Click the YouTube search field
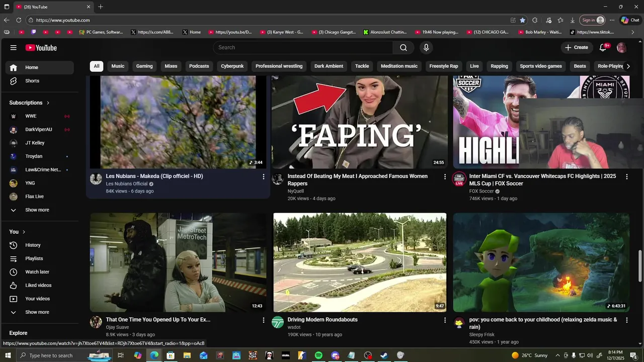The width and height of the screenshot is (644, 362). pyautogui.click(x=303, y=47)
